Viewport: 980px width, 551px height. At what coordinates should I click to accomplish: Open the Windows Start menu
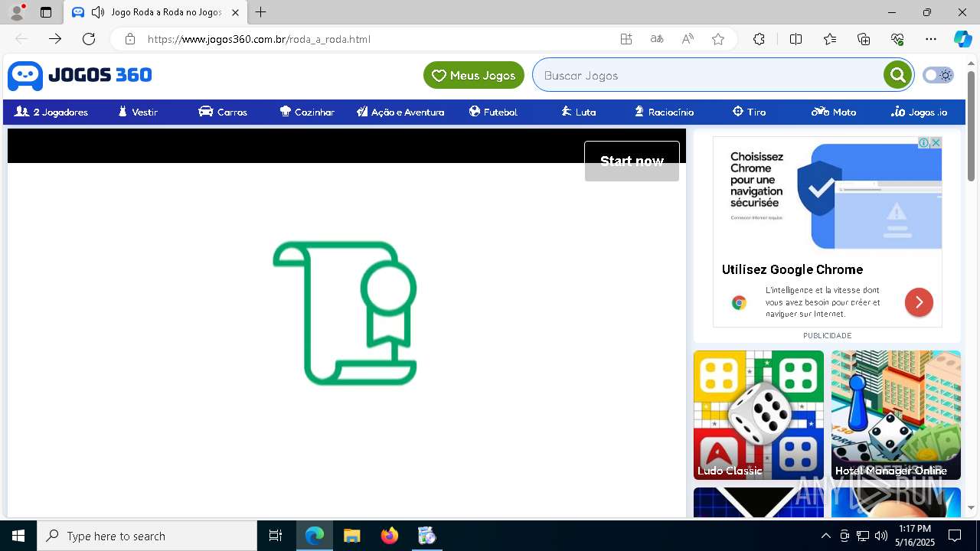18,536
